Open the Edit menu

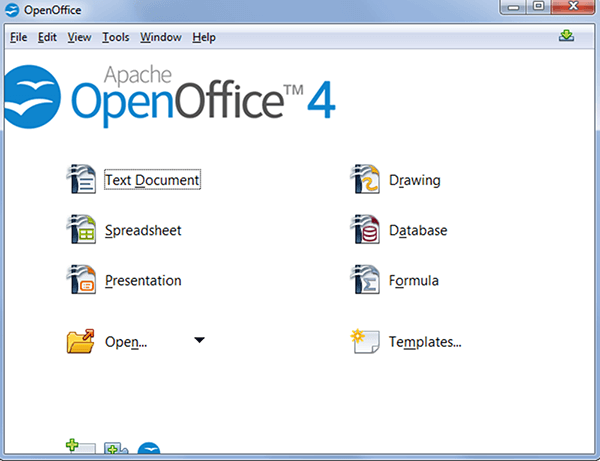(x=47, y=38)
